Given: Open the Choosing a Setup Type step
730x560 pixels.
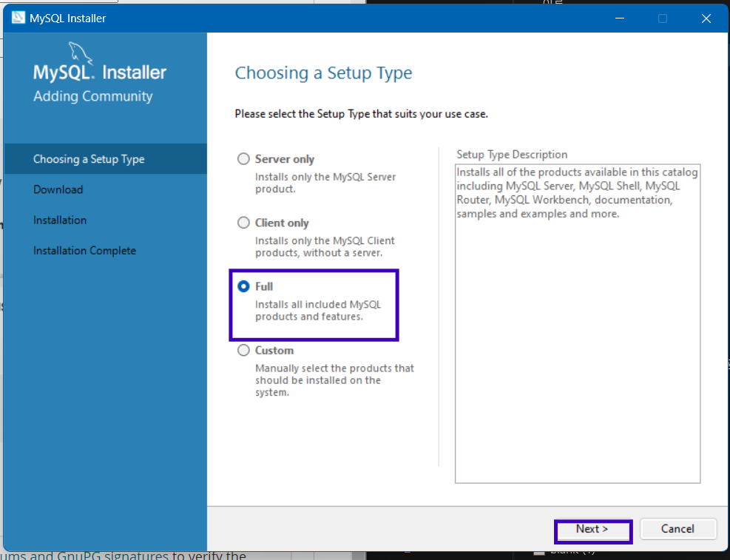Looking at the screenshot, I should pos(105,159).
